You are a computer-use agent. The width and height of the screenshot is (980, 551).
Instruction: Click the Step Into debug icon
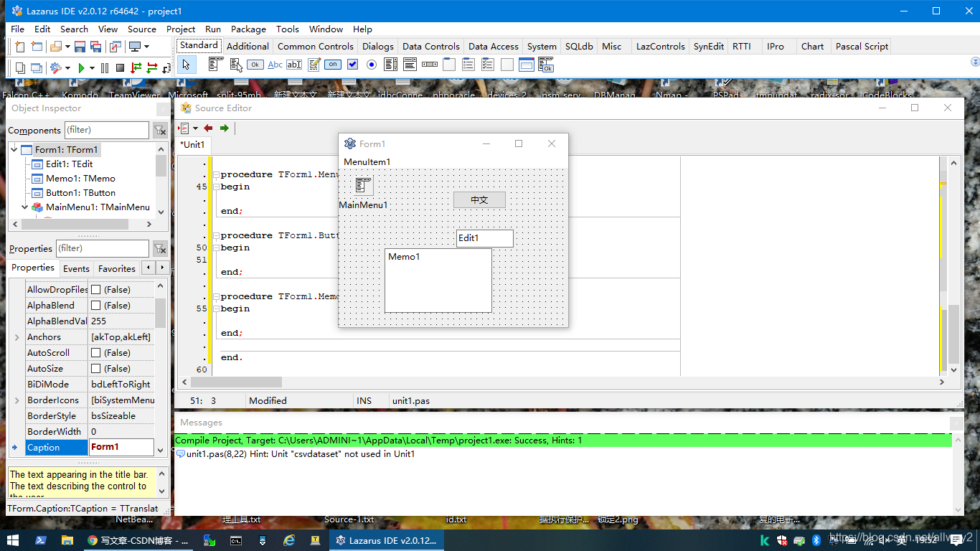[x=136, y=68]
